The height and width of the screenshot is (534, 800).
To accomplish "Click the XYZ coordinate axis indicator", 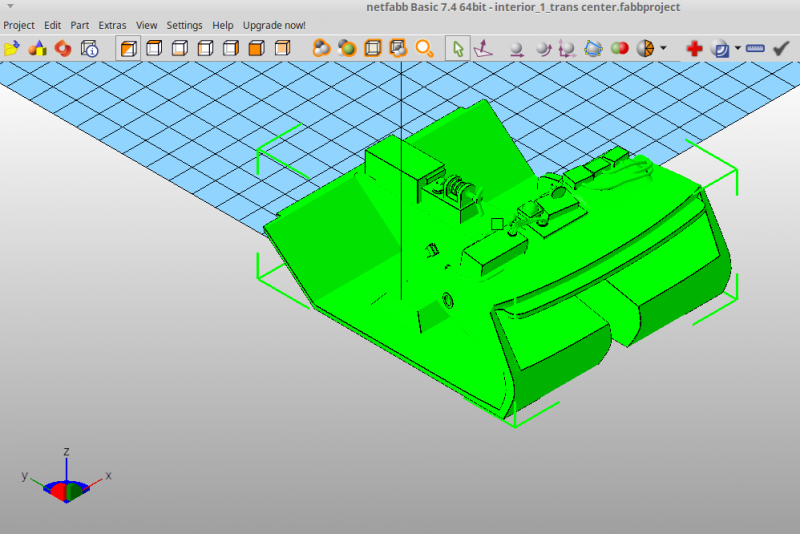I will 66,477.
